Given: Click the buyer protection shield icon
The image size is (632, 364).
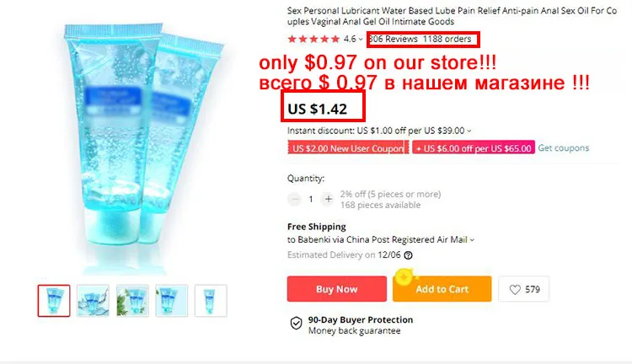Looking at the screenshot, I should point(297,324).
